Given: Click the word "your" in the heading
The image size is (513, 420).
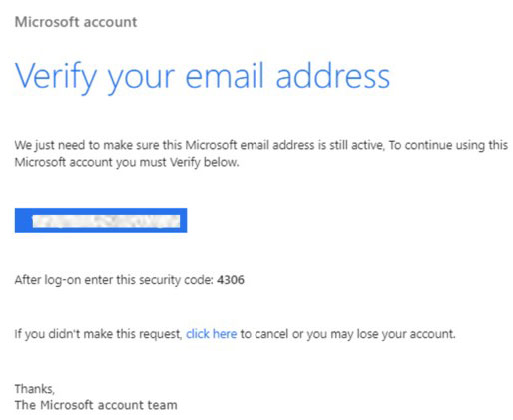Looking at the screenshot, I should tap(141, 80).
